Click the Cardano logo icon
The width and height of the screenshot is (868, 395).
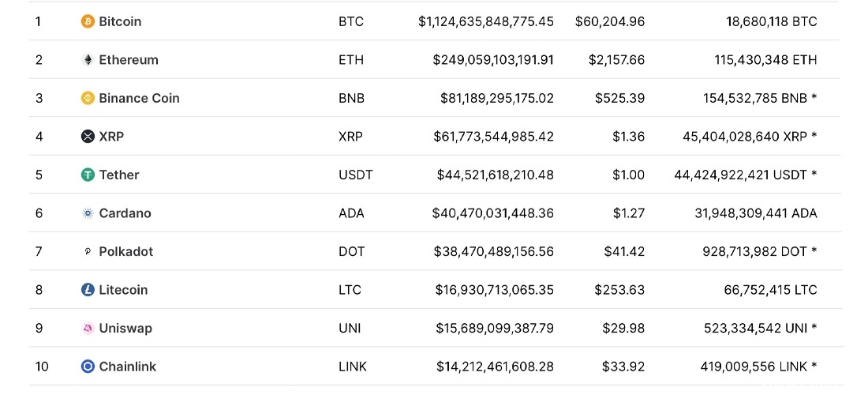tap(88, 213)
